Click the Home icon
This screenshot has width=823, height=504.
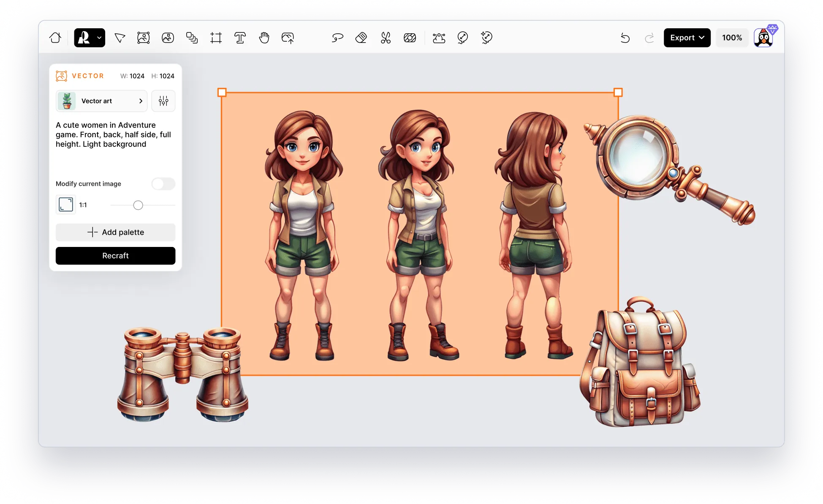[x=55, y=38]
